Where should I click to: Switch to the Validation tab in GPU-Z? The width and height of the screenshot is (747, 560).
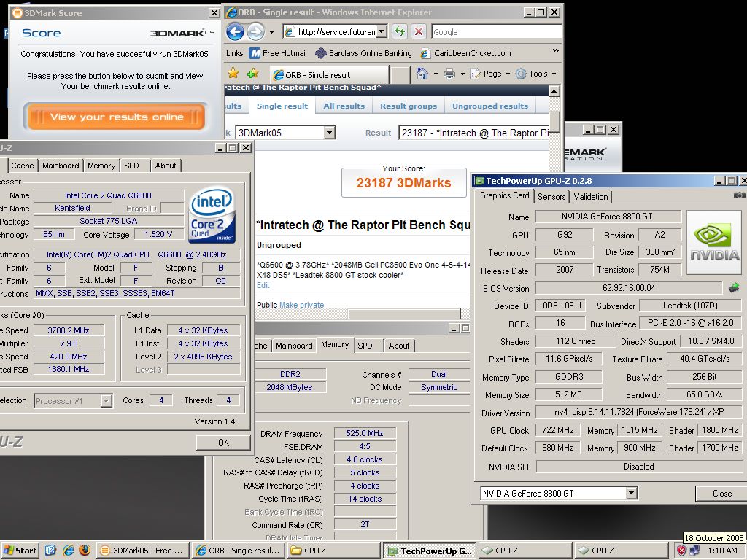tap(590, 197)
